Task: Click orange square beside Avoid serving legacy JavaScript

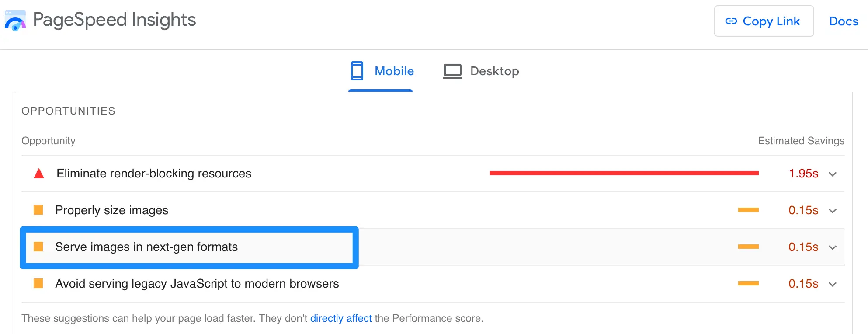Action: click(x=38, y=284)
